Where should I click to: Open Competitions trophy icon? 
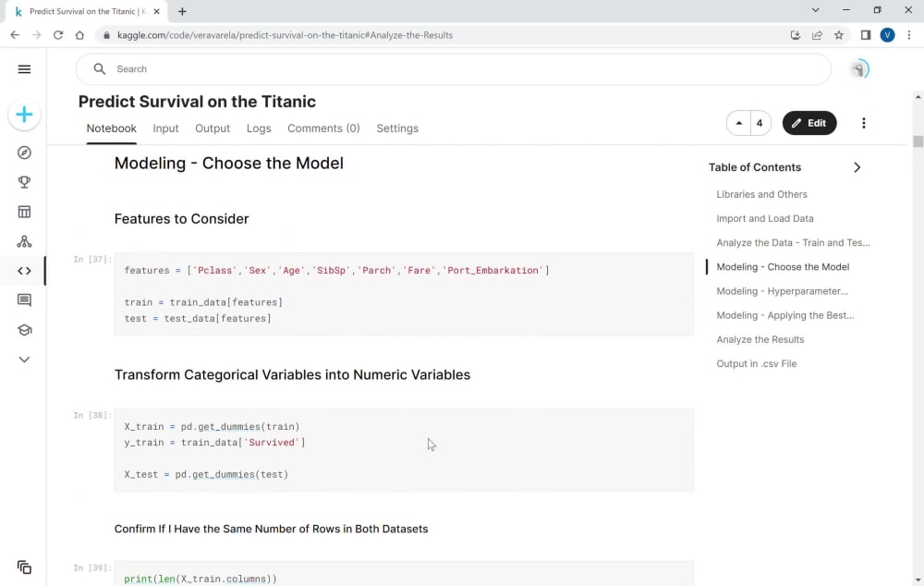click(24, 182)
